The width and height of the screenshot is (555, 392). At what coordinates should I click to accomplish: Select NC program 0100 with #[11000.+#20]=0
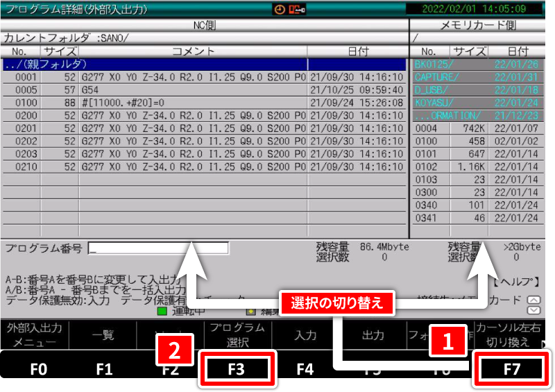(204, 103)
